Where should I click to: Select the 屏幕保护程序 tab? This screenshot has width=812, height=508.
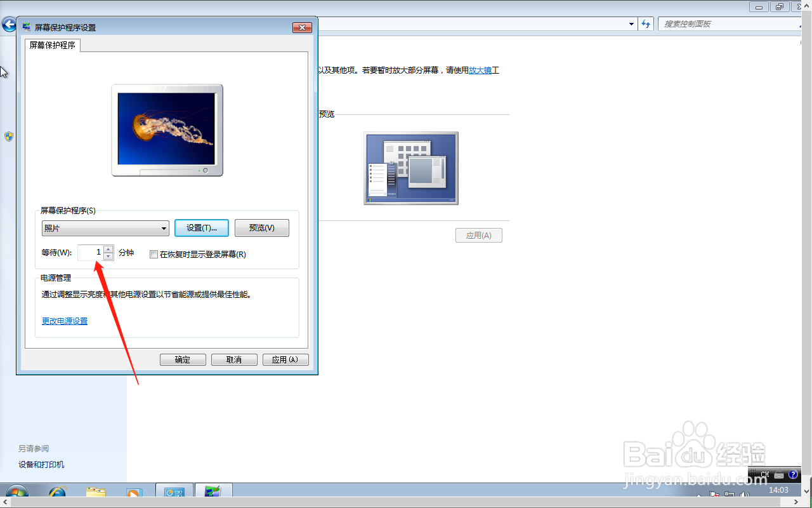click(53, 46)
